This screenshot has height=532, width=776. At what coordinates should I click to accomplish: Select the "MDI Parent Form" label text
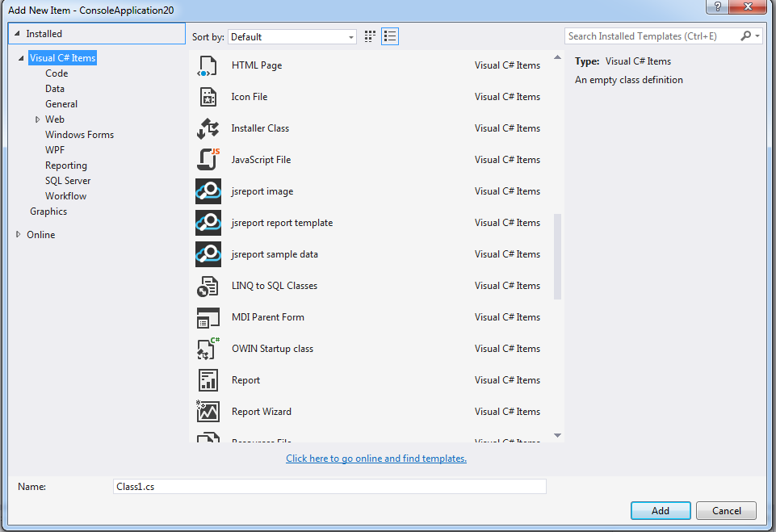tap(268, 317)
